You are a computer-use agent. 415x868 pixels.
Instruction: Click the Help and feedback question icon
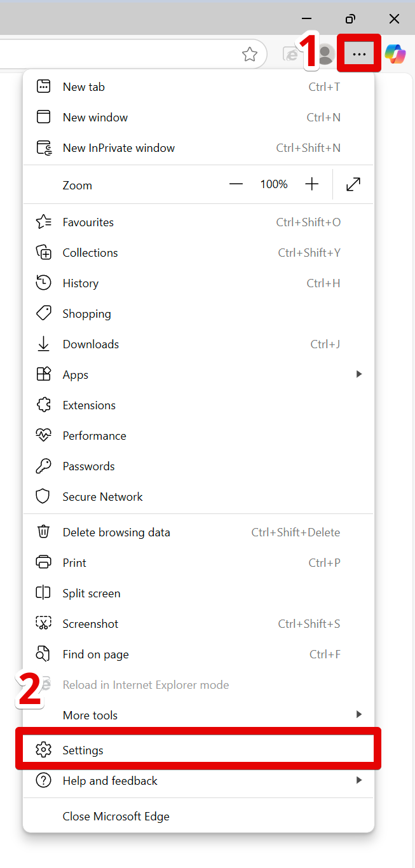[43, 780]
